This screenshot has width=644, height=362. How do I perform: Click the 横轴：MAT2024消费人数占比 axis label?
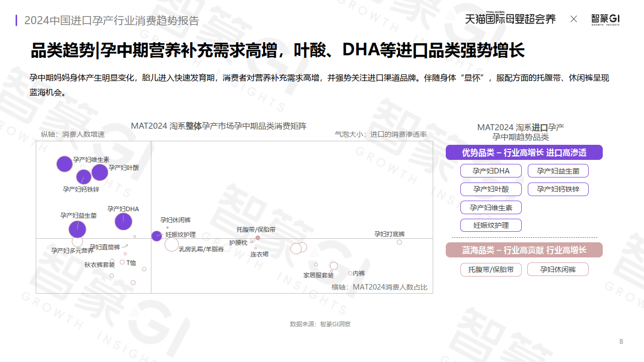[379, 287]
